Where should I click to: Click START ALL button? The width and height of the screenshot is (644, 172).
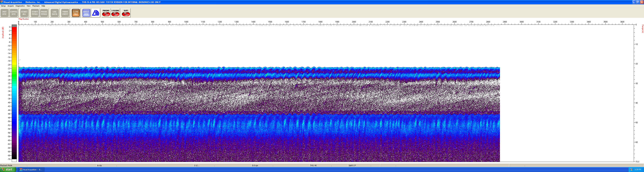pyautogui.click(x=24, y=13)
